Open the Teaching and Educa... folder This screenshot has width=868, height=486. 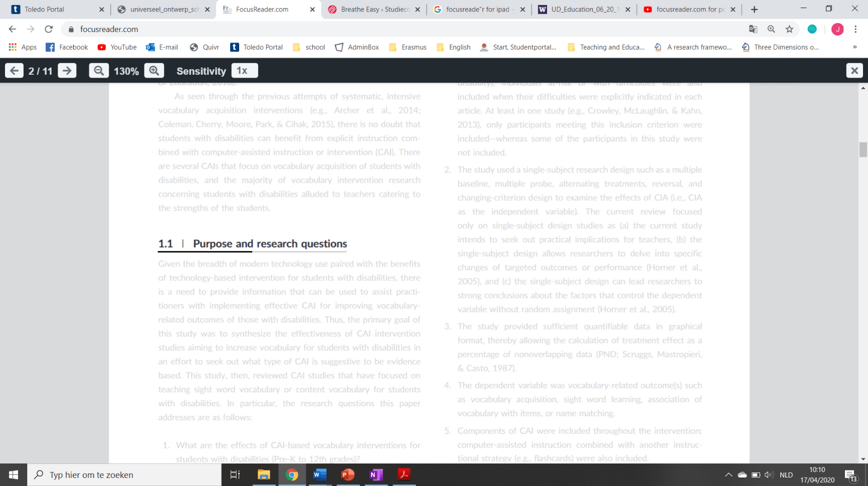(606, 47)
